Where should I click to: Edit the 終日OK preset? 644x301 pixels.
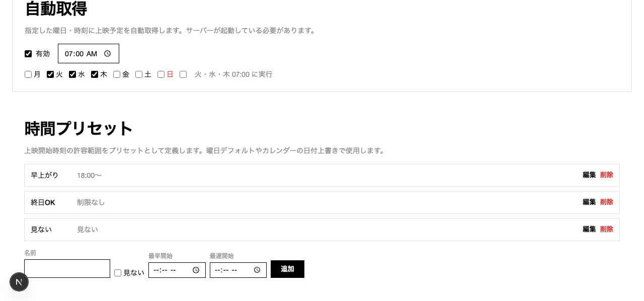tap(589, 202)
